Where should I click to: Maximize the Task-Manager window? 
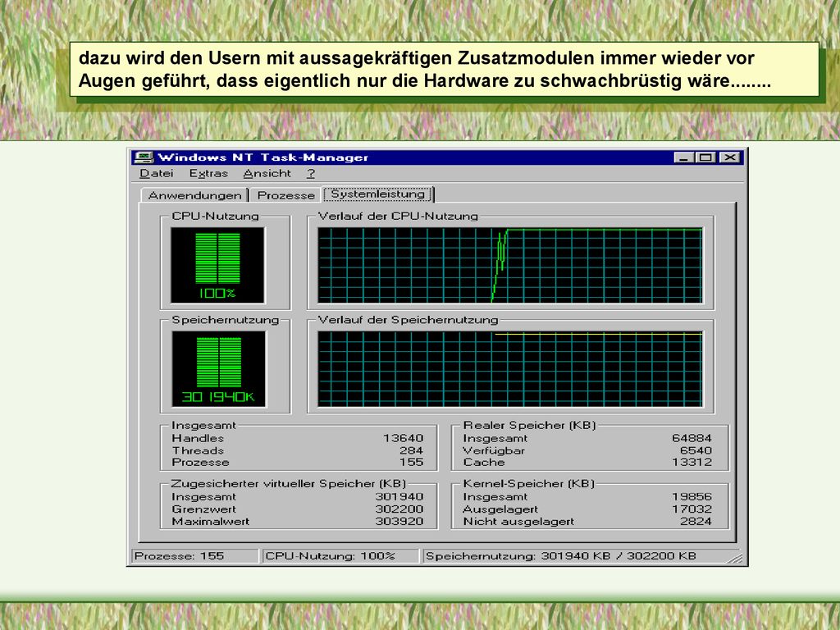705,157
